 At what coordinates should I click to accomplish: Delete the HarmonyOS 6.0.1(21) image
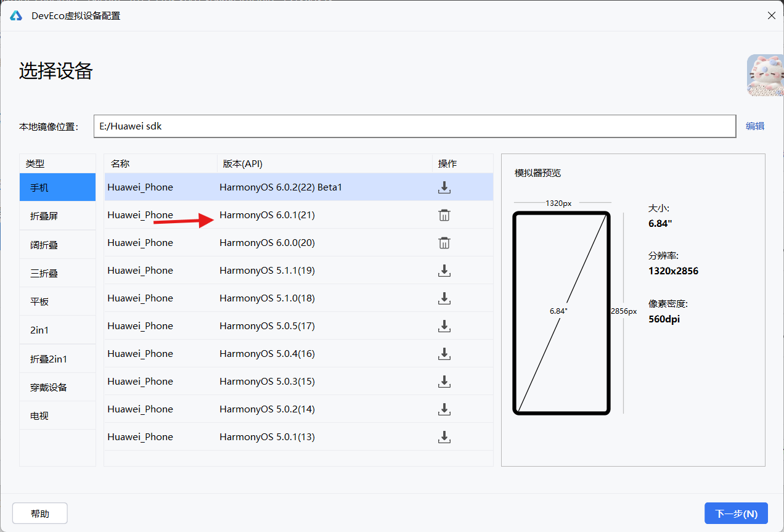[x=444, y=215]
